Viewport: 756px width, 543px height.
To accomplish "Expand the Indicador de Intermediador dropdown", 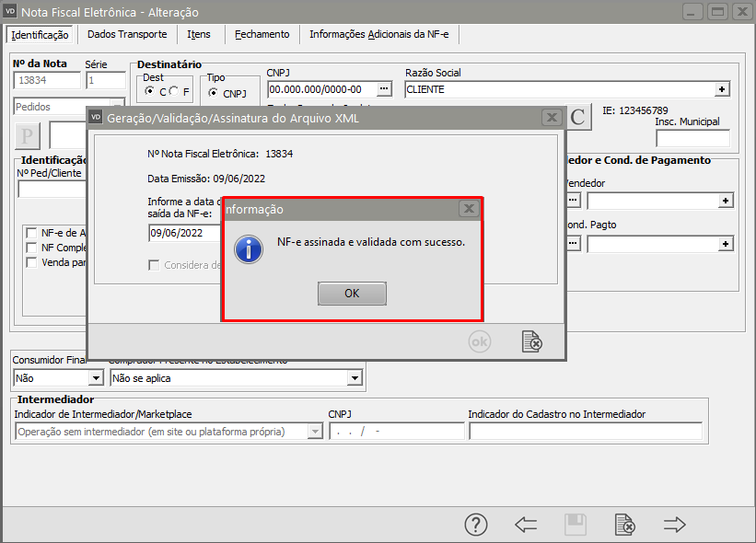I will [x=315, y=432].
